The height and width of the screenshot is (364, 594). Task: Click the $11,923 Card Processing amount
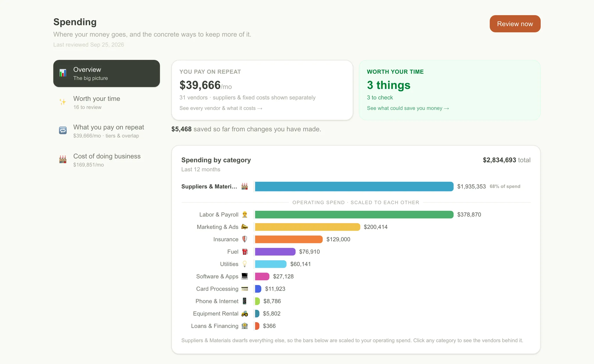tap(275, 289)
